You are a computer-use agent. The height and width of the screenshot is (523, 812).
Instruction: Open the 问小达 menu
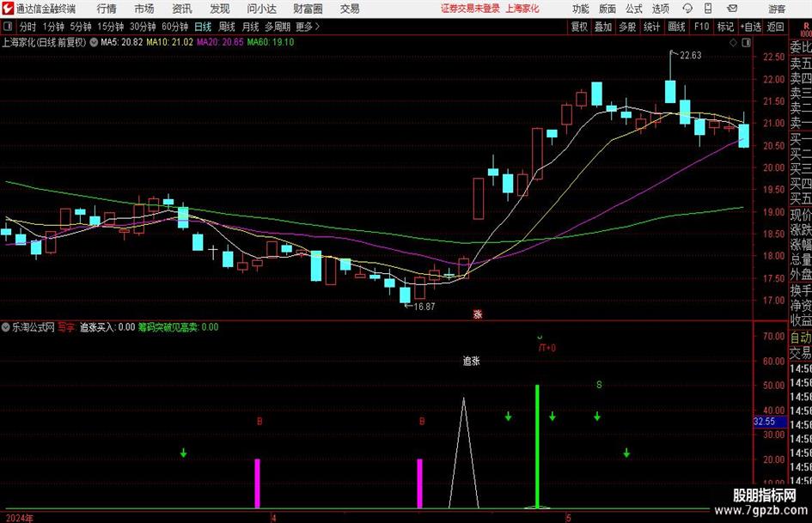261,9
